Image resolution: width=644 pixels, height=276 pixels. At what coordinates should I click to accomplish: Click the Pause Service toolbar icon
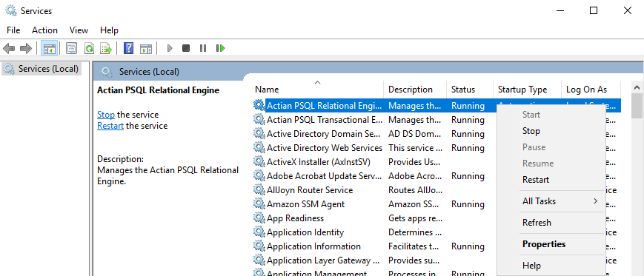point(203,48)
